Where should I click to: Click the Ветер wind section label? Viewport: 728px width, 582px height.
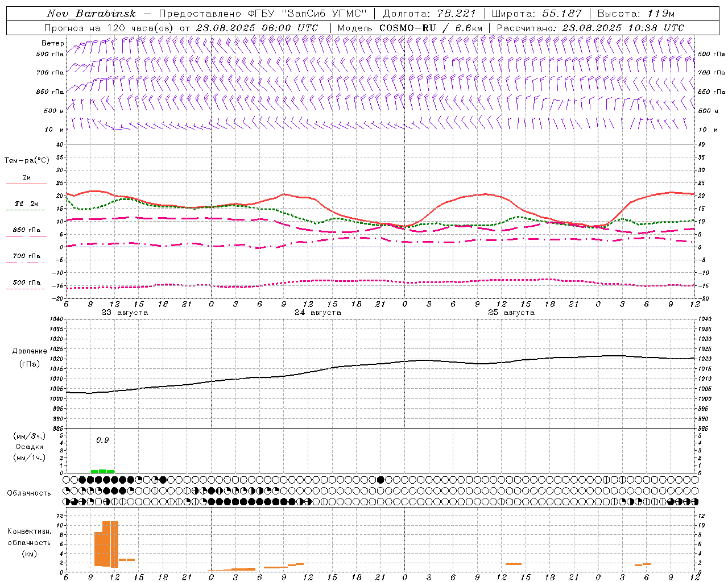point(52,43)
